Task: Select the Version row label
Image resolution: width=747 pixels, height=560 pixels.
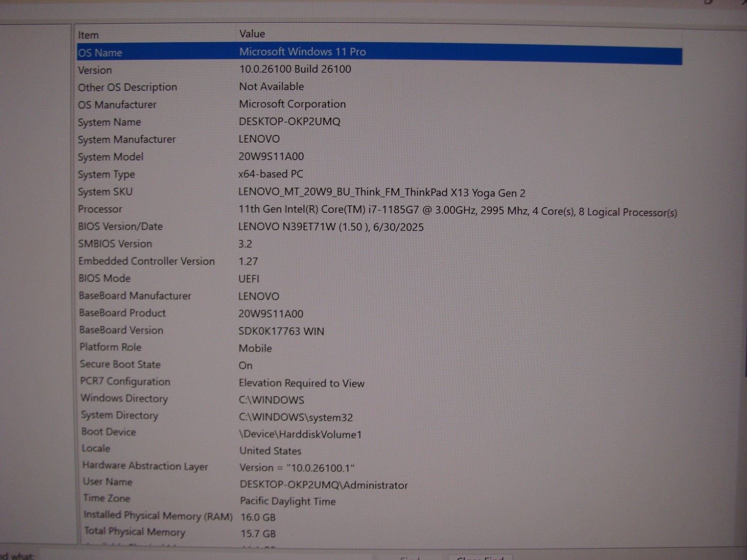Action: click(95, 70)
